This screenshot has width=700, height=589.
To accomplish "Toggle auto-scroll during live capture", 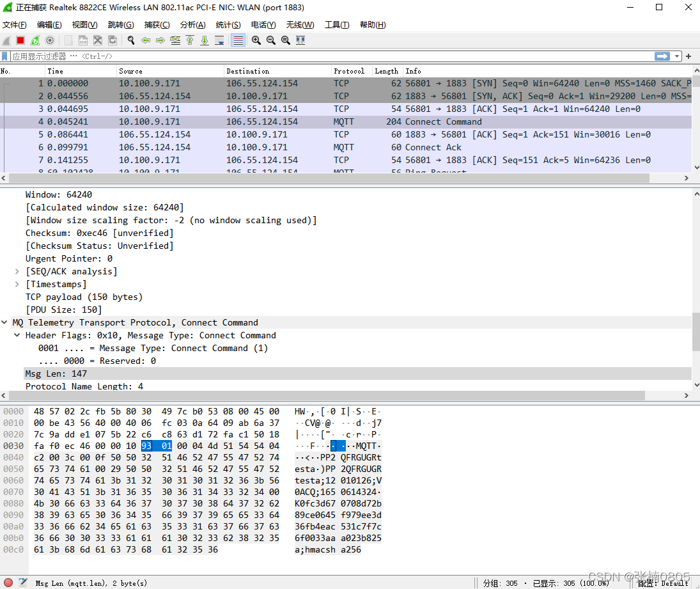I will 219,40.
